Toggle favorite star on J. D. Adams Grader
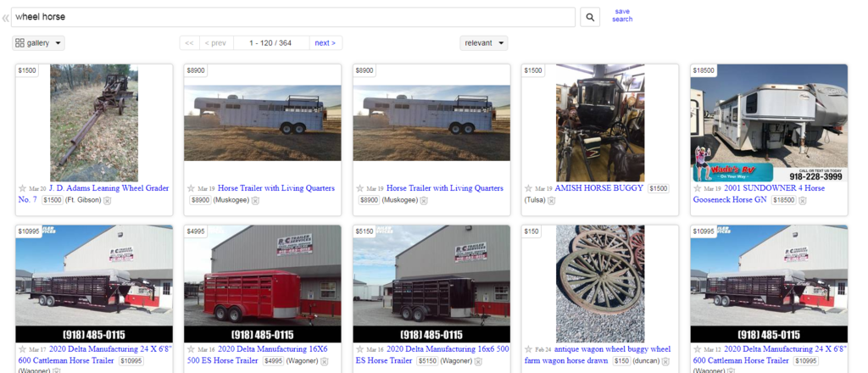868x373 pixels. point(22,188)
